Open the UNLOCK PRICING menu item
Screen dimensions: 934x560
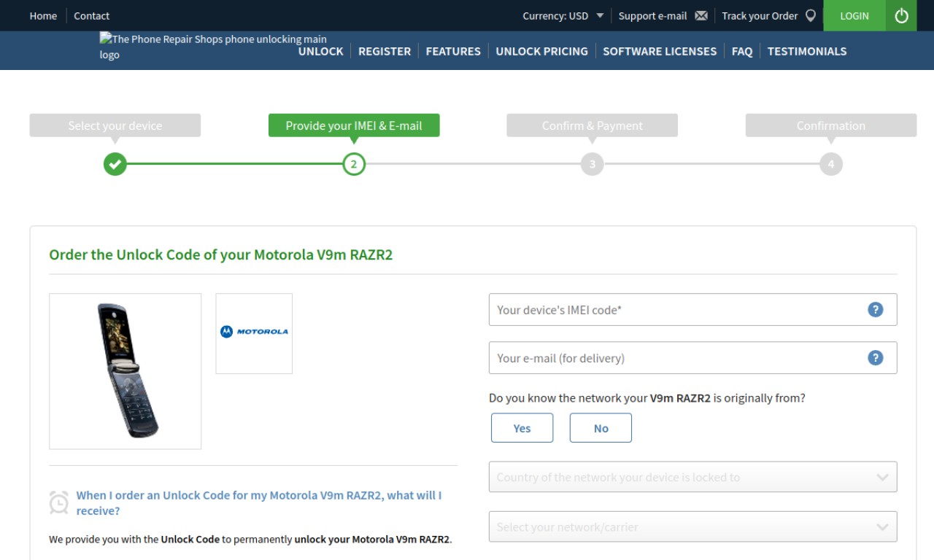[x=541, y=51]
